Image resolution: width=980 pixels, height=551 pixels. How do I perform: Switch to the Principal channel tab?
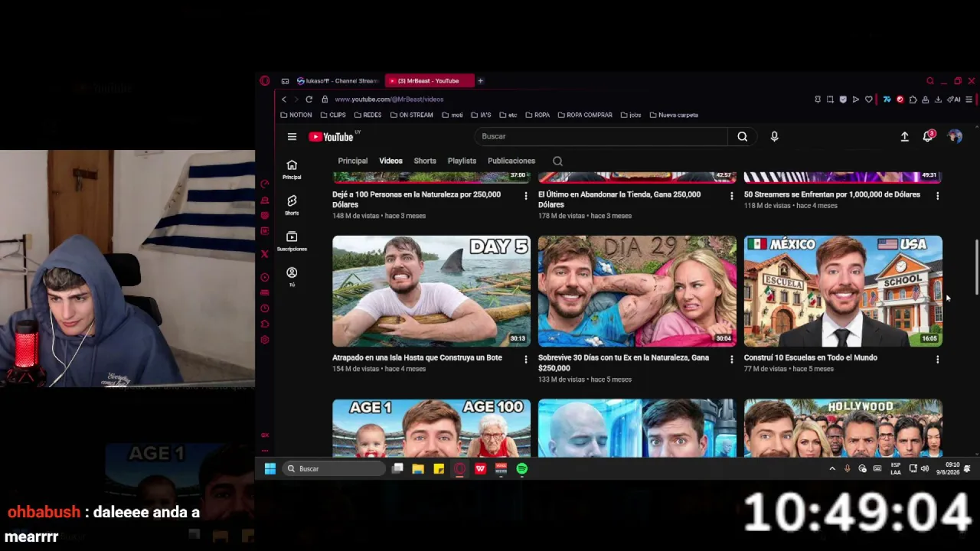tap(353, 161)
